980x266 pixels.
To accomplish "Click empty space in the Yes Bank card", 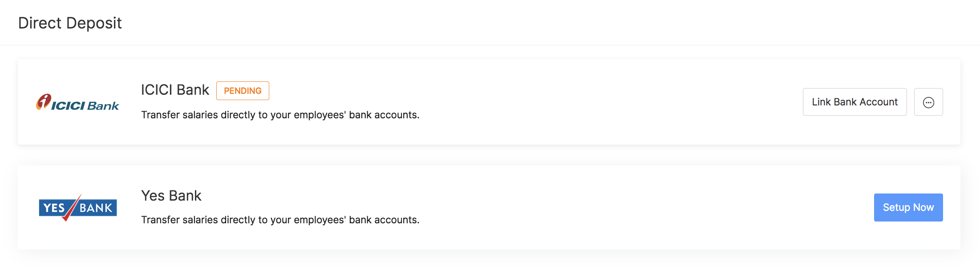I will tap(623, 208).
